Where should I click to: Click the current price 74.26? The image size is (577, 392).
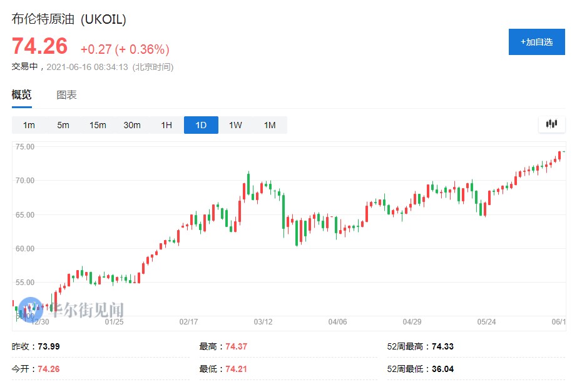tap(39, 48)
